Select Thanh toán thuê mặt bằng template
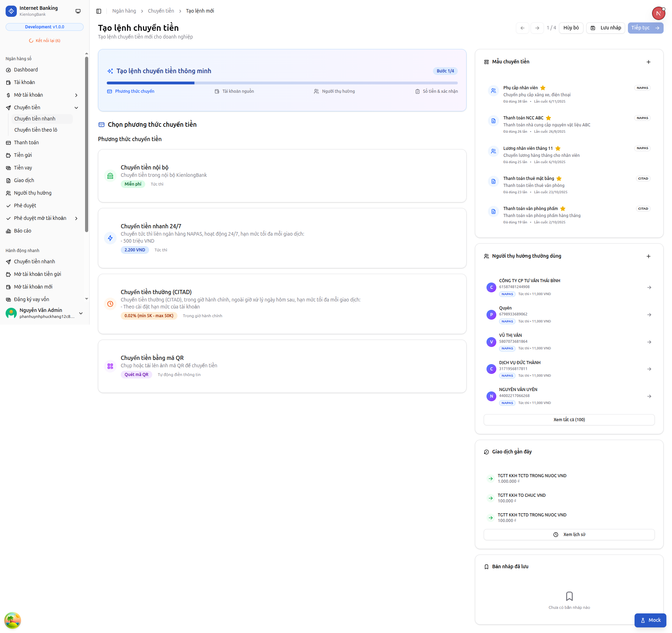The height and width of the screenshot is (633, 672). (569, 185)
